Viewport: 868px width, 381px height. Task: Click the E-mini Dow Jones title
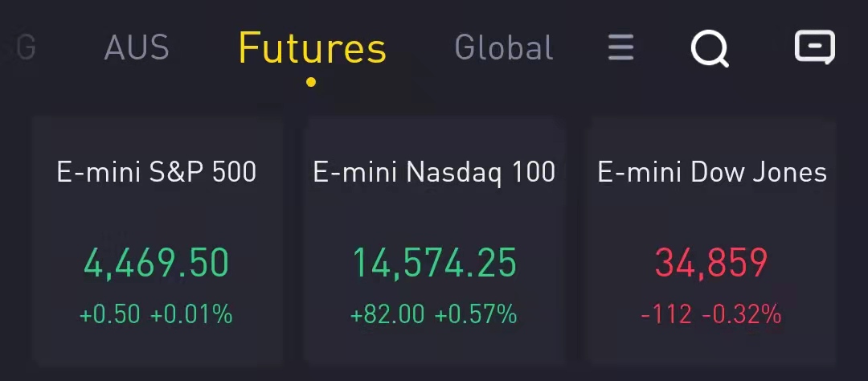pos(712,172)
